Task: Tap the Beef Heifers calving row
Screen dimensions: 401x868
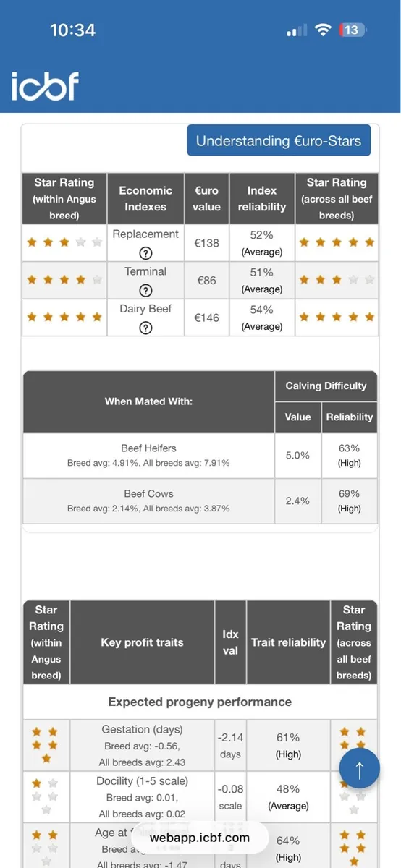Action: [200, 456]
